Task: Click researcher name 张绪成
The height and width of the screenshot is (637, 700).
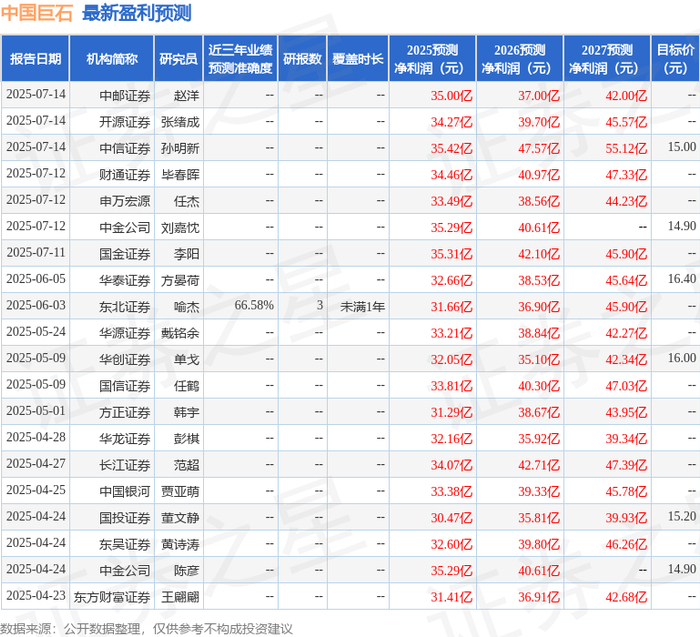Action: (180, 122)
